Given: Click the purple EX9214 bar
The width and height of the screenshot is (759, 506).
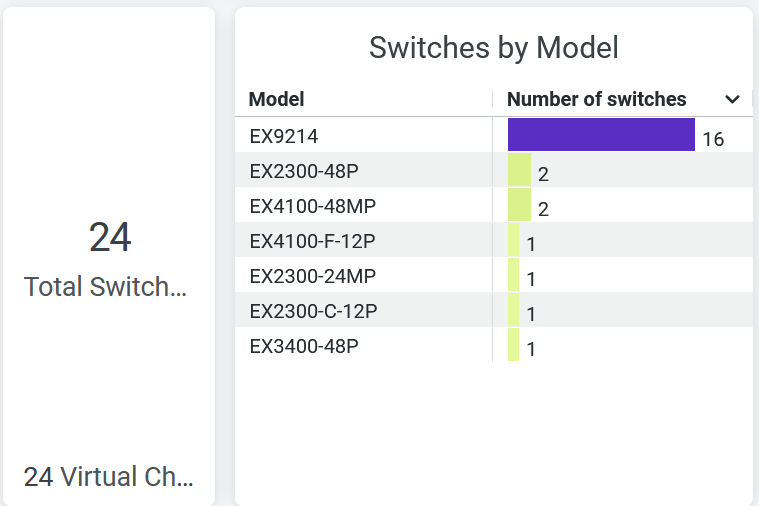Looking at the screenshot, I should 601,135.
